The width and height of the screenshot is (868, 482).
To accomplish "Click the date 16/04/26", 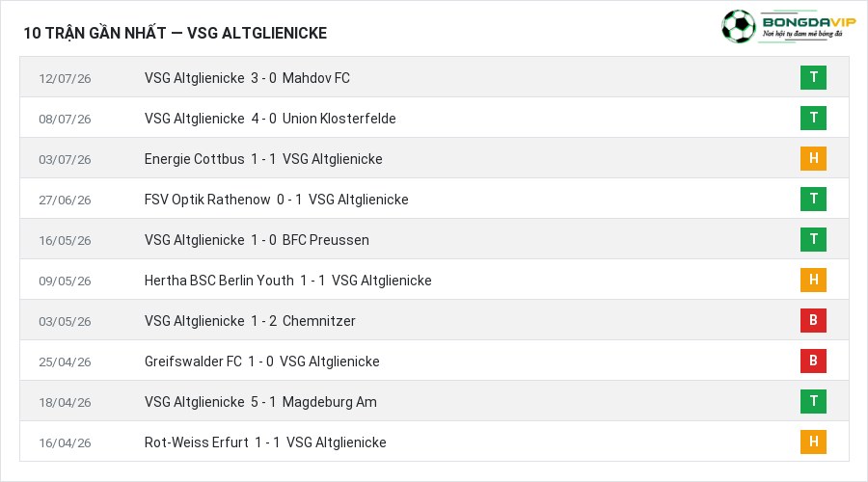I will coord(65,442).
